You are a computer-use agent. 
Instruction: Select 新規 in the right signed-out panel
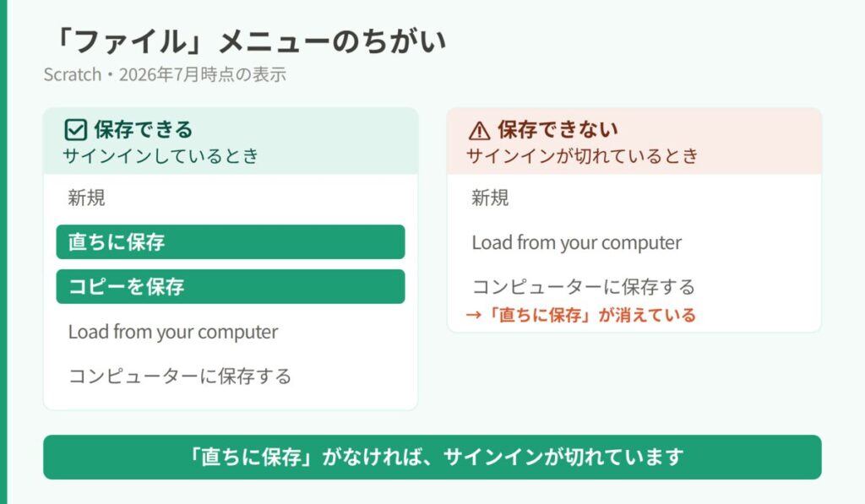coord(490,198)
